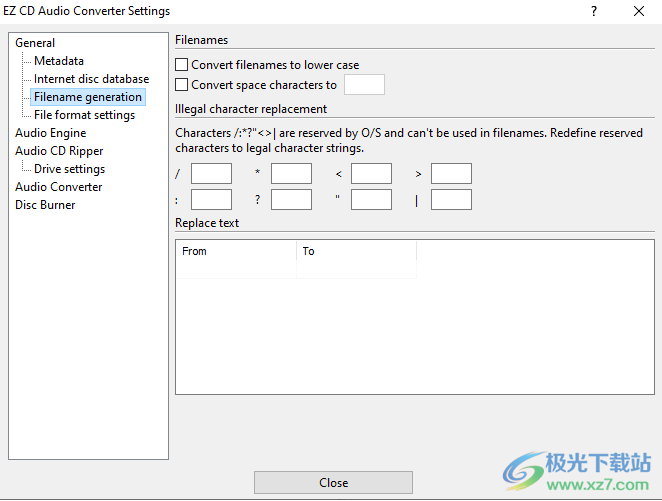Click the pipe replacement input field
Image resolution: width=662 pixels, height=501 pixels.
pyautogui.click(x=451, y=200)
